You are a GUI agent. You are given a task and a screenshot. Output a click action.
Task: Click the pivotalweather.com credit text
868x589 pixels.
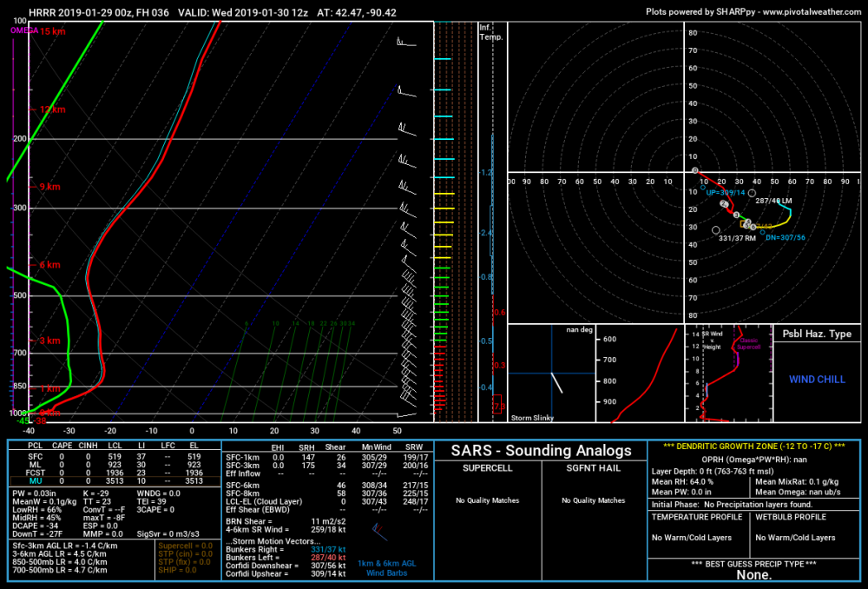(753, 11)
